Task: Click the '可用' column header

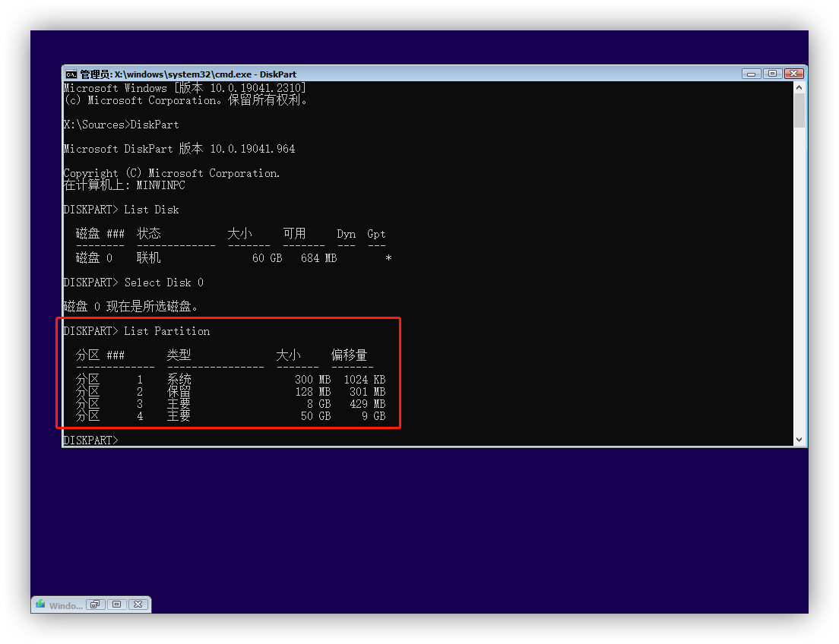Action: point(294,234)
